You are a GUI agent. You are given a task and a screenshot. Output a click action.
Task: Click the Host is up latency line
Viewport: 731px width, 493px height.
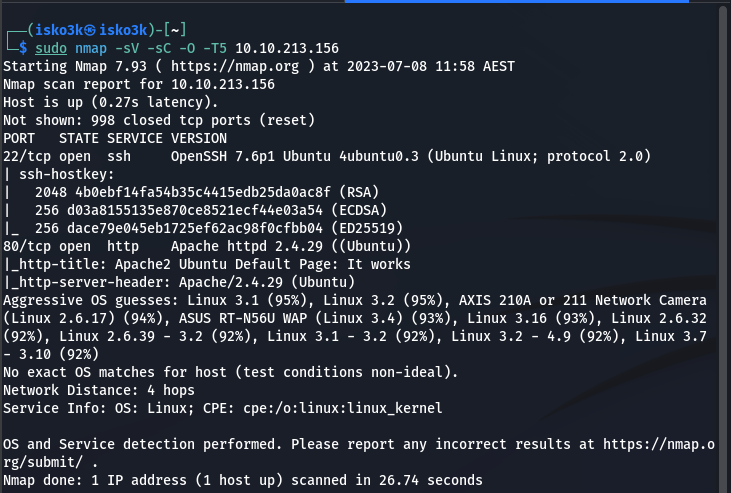(110, 101)
